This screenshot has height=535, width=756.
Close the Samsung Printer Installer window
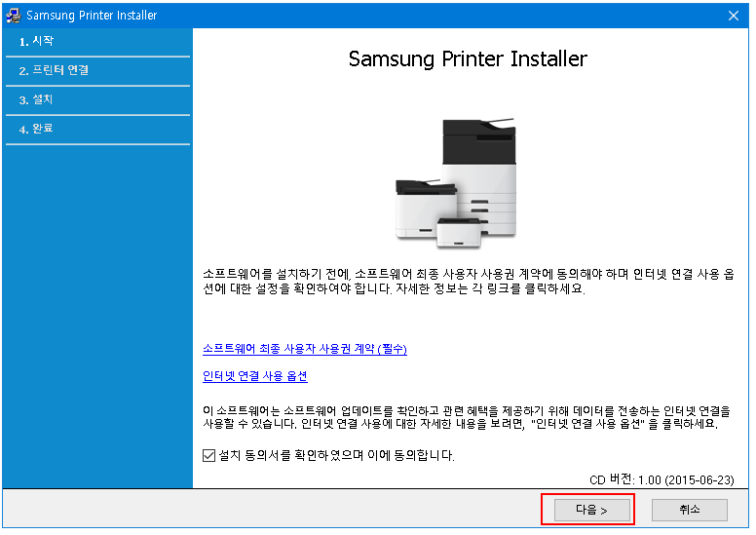pos(734,16)
